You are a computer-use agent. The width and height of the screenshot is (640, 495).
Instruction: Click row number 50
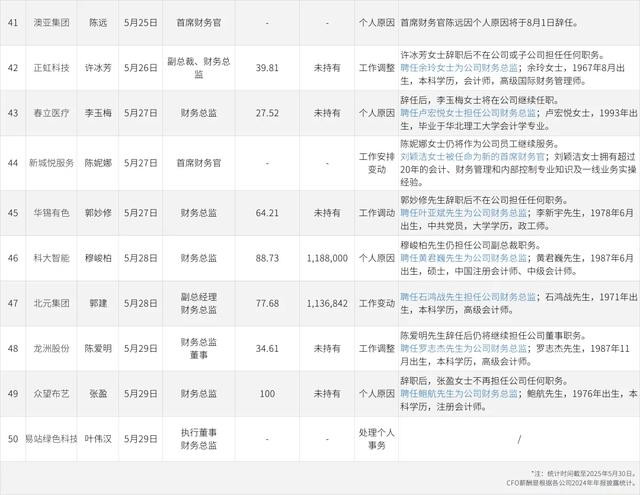[x=13, y=439]
